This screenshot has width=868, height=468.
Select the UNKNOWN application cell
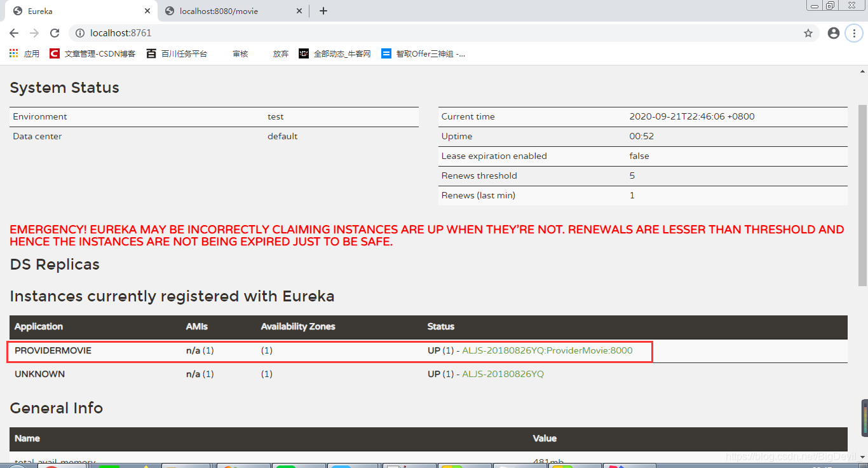(39, 374)
